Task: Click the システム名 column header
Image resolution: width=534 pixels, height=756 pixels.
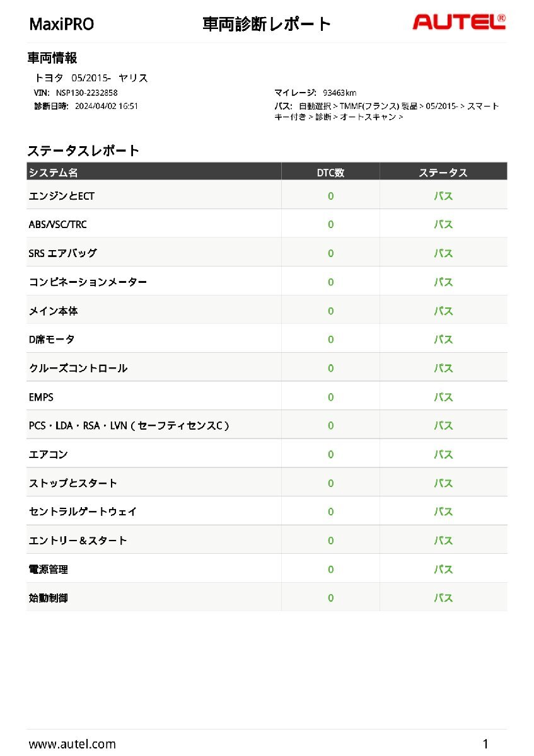Action: coord(54,173)
